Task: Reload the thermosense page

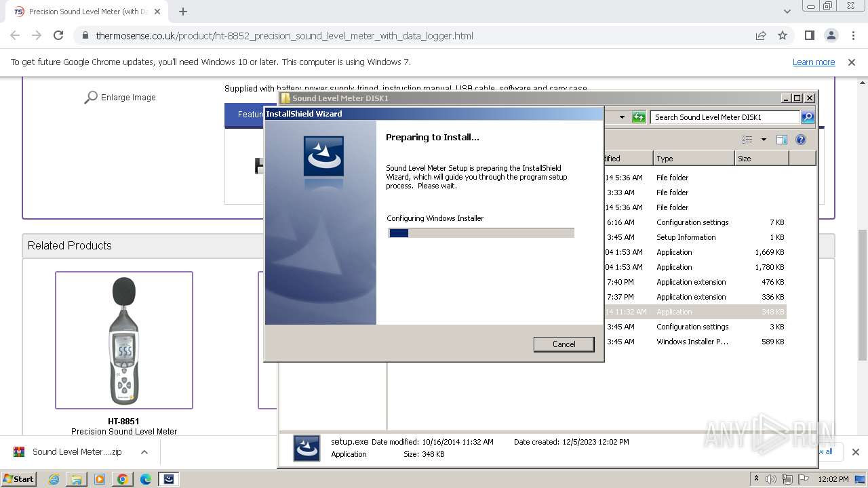Action: [58, 35]
